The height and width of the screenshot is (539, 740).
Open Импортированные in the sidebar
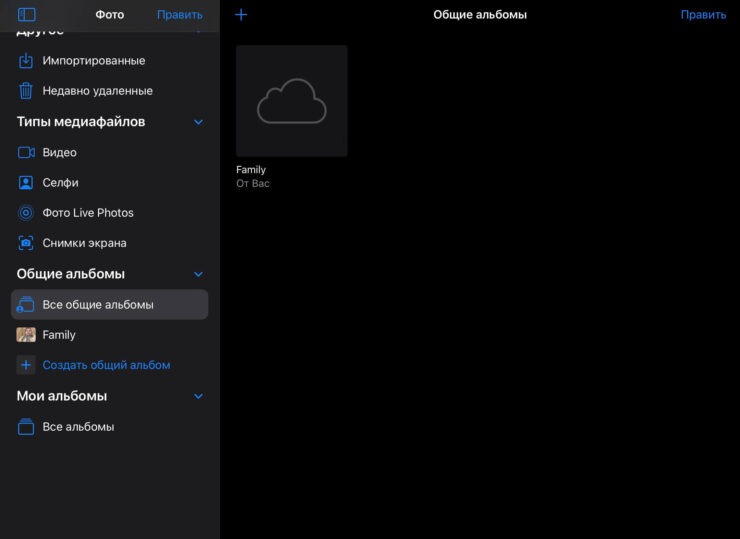tap(93, 61)
